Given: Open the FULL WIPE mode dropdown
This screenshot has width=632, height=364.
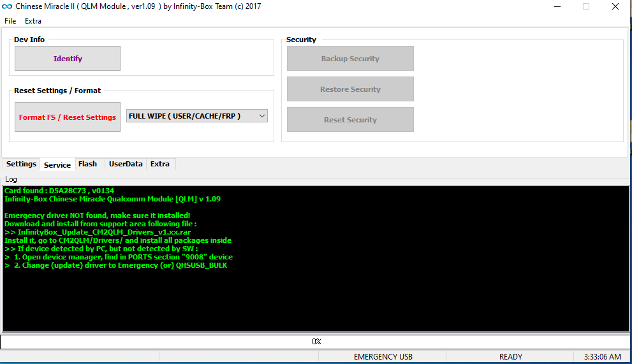Looking at the screenshot, I should pos(196,116).
